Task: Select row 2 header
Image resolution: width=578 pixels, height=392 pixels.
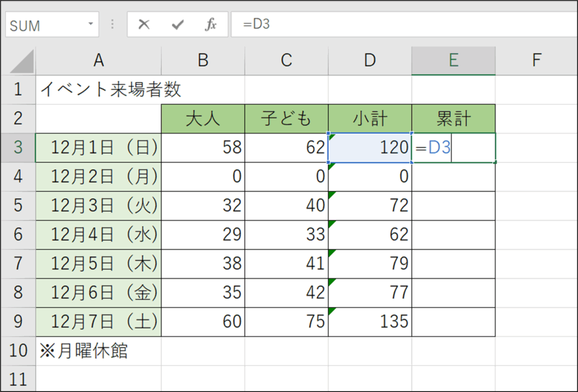Action: pyautogui.click(x=18, y=118)
